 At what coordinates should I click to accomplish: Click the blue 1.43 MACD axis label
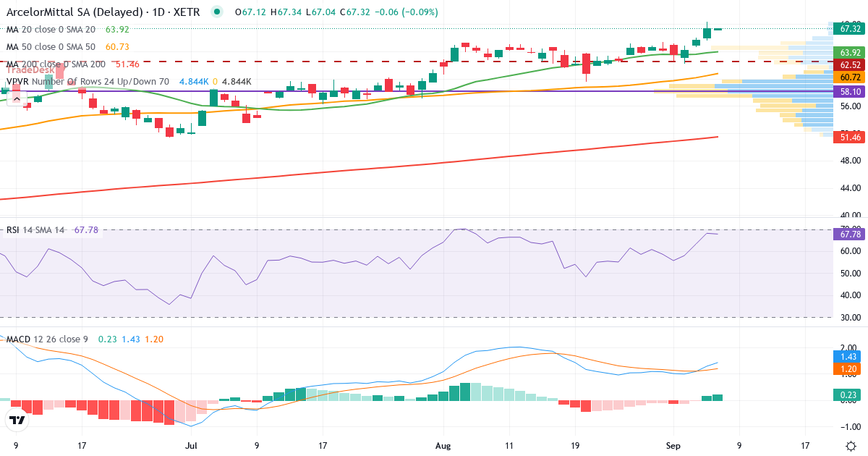tap(846, 358)
